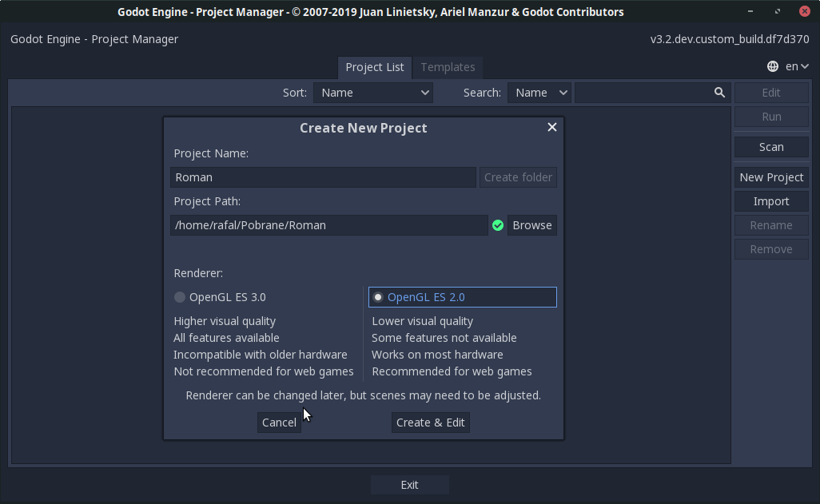Click the globe language icon

[772, 66]
